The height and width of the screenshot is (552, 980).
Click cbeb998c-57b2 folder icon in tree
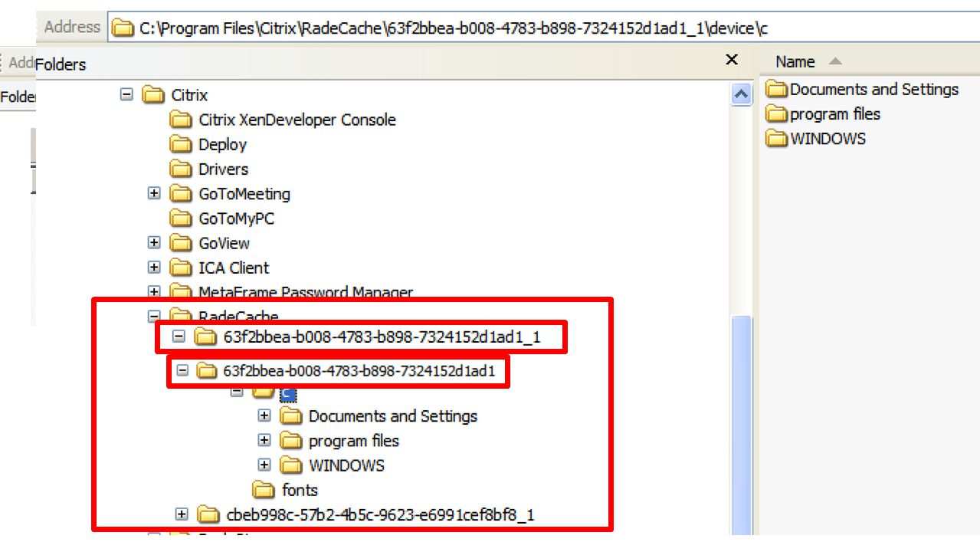click(x=208, y=514)
